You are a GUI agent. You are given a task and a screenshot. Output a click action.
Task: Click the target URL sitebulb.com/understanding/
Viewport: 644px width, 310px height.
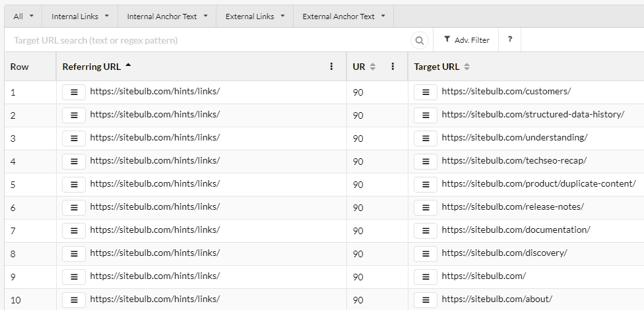[x=515, y=138]
